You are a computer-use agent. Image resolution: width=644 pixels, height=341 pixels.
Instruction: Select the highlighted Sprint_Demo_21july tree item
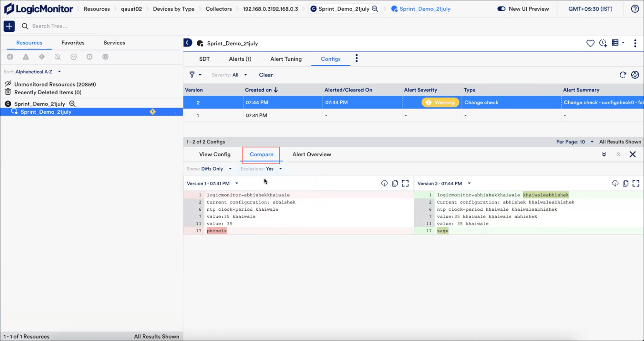(91, 112)
